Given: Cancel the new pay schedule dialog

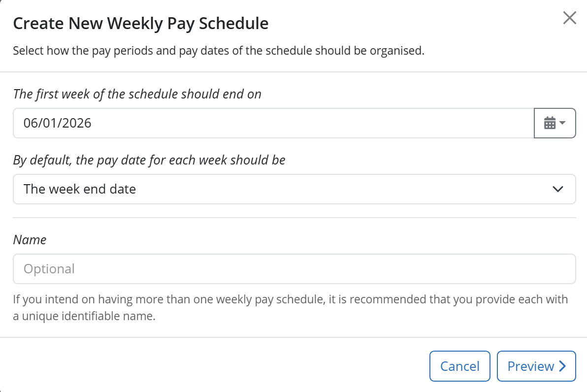Looking at the screenshot, I should coord(460,366).
